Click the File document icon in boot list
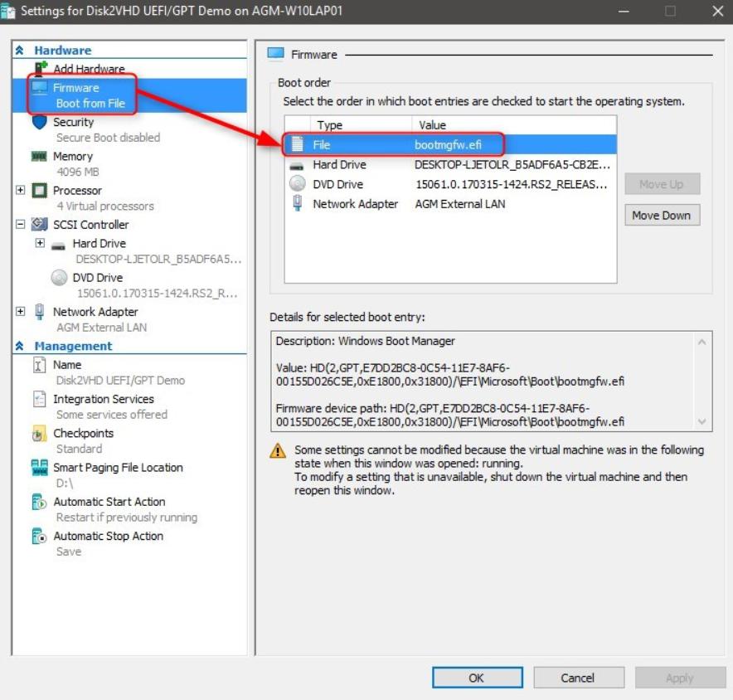 (x=298, y=144)
